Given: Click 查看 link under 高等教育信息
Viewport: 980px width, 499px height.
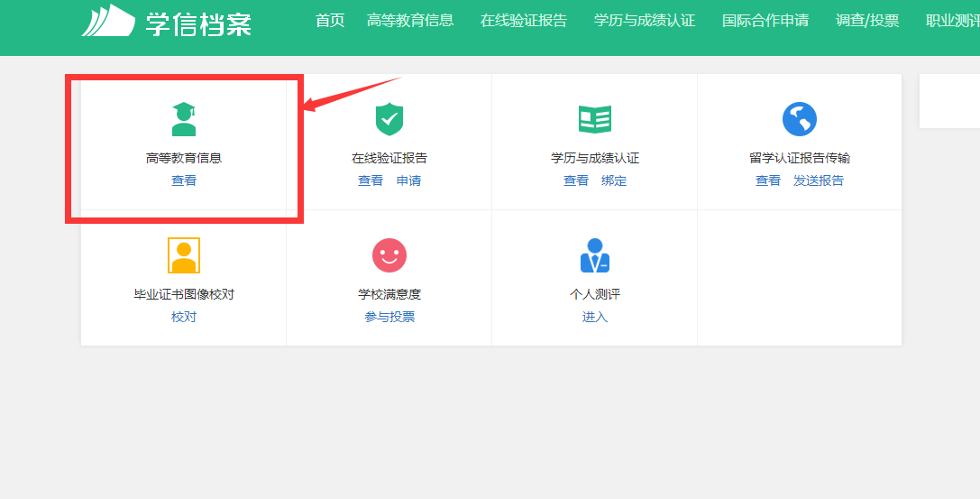Looking at the screenshot, I should (x=184, y=180).
